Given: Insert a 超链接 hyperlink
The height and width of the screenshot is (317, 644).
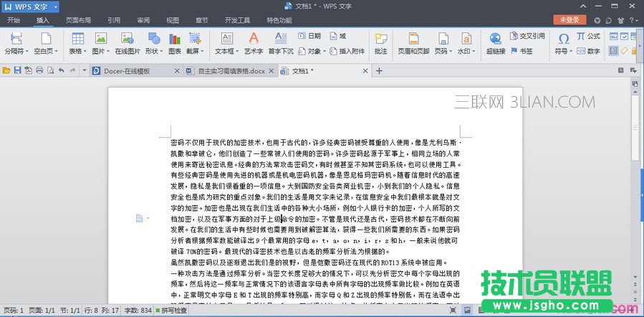Looking at the screenshot, I should pyautogui.click(x=496, y=44).
